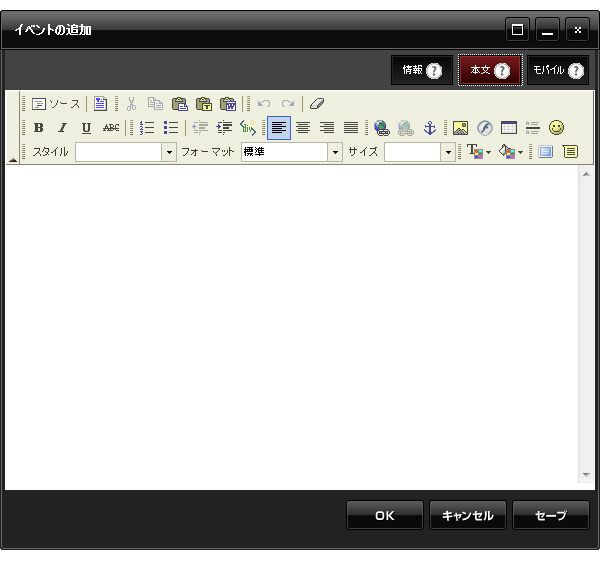600x570 pixels.
Task: Open the スタイル style dropdown arrow
Action: coord(169,152)
